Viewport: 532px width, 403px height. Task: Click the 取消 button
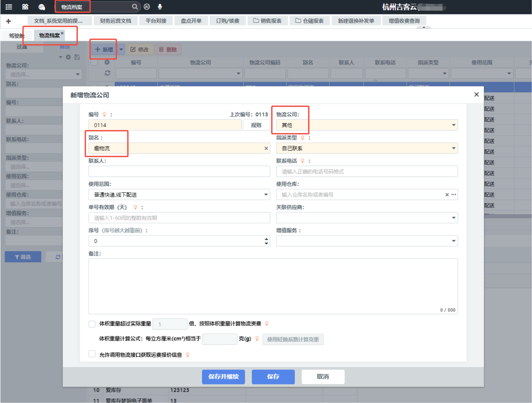coord(323,376)
